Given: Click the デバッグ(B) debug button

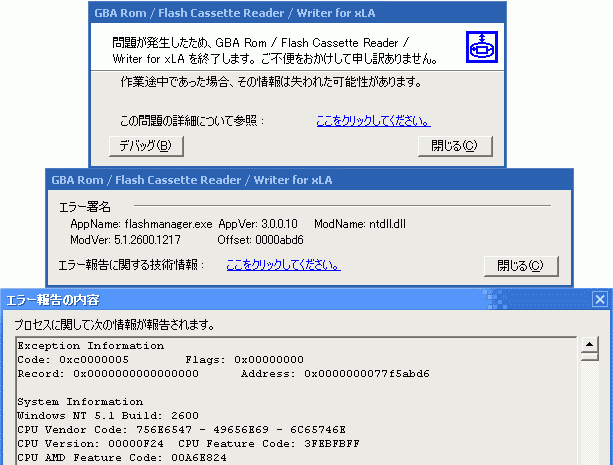Looking at the screenshot, I should coord(146,146).
